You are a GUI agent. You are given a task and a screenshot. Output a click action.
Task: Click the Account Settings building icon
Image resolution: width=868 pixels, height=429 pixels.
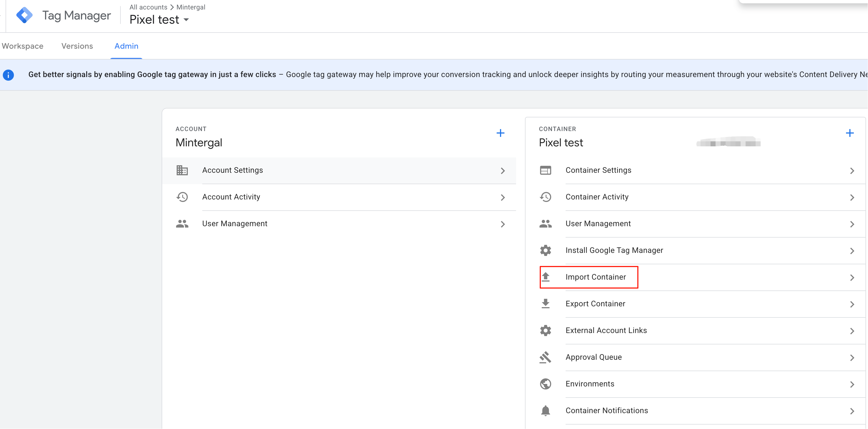tap(182, 170)
